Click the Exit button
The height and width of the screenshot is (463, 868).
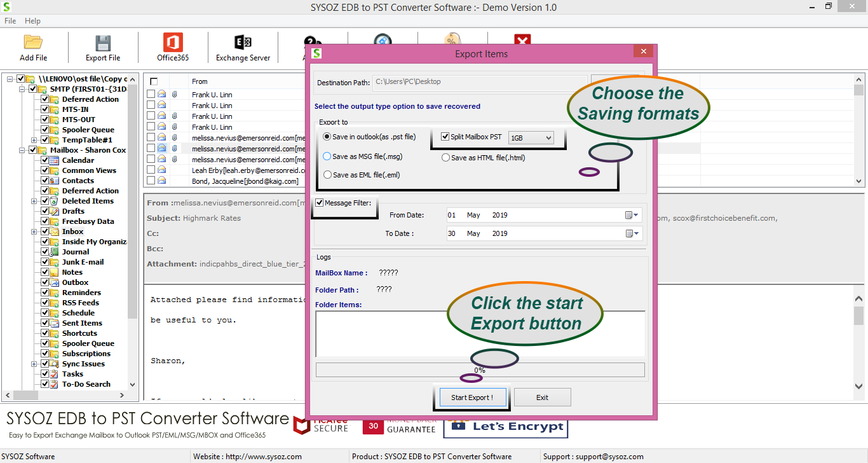(542, 396)
